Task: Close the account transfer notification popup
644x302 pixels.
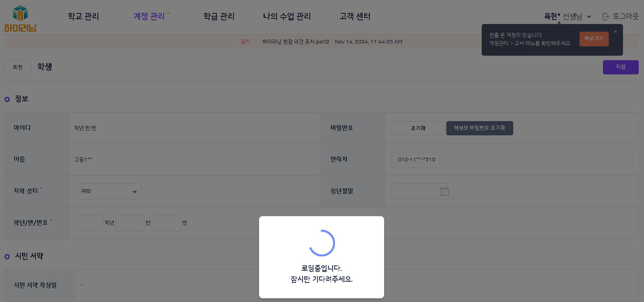Action: pos(615,32)
